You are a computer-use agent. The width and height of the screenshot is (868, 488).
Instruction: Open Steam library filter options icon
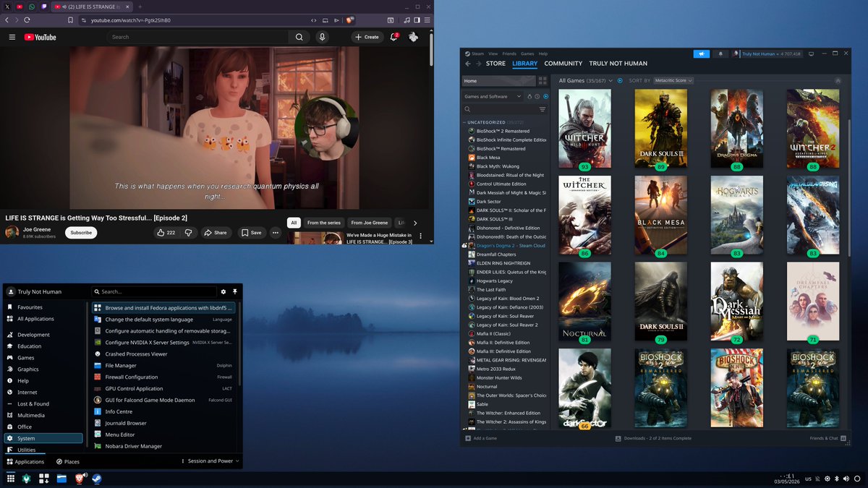pyautogui.click(x=542, y=109)
